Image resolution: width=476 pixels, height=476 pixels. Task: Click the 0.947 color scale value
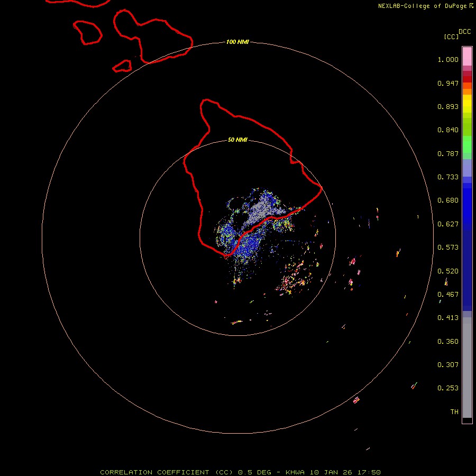click(448, 83)
